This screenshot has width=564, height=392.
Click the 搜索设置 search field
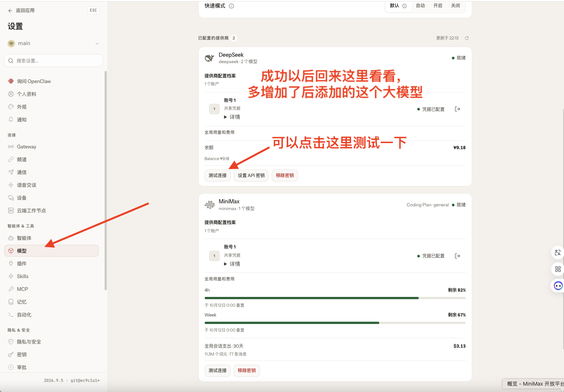click(x=53, y=61)
